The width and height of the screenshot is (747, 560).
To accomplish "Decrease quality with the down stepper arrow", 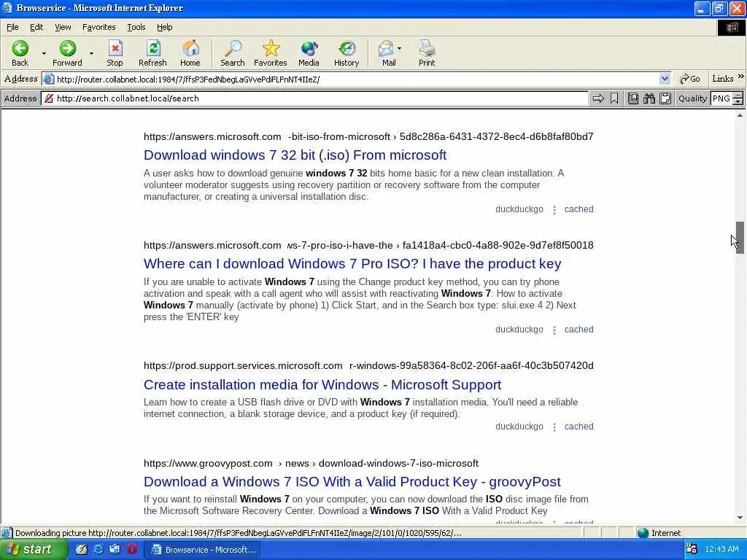I will [738, 102].
